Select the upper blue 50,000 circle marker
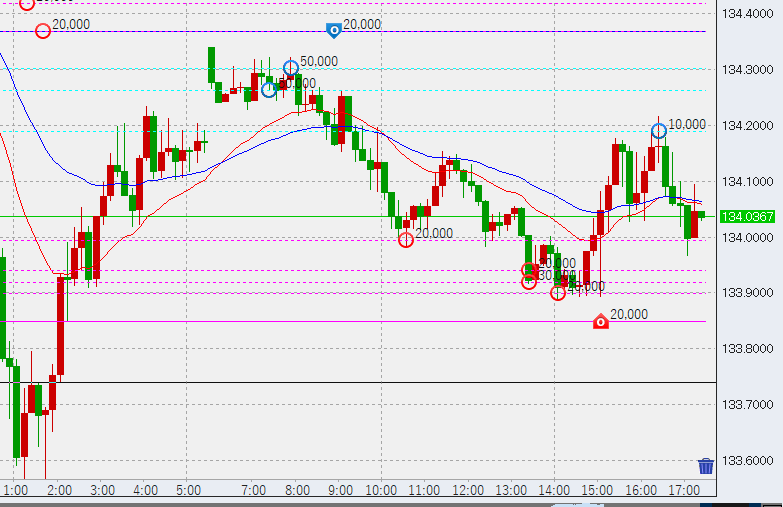The image size is (783, 507). [x=291, y=68]
